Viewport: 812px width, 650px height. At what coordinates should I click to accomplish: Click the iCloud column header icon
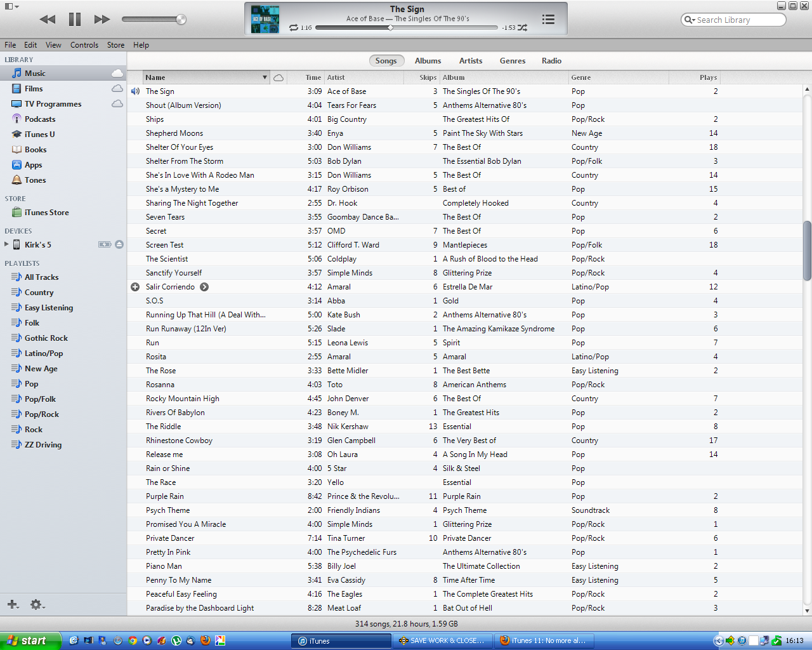(278, 77)
